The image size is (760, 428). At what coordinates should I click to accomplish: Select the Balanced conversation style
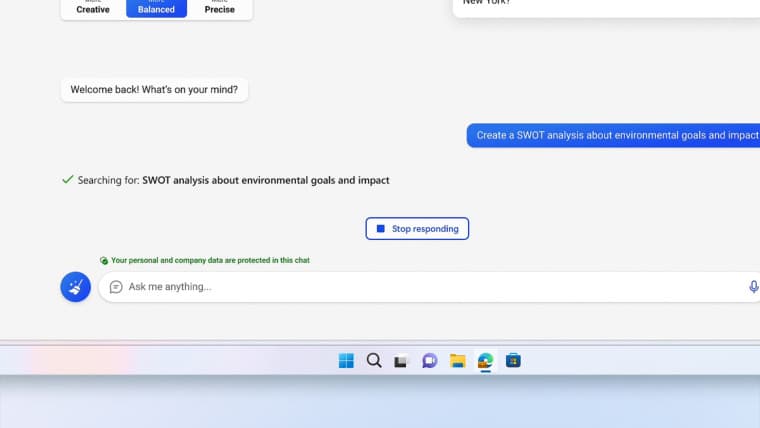tap(156, 9)
